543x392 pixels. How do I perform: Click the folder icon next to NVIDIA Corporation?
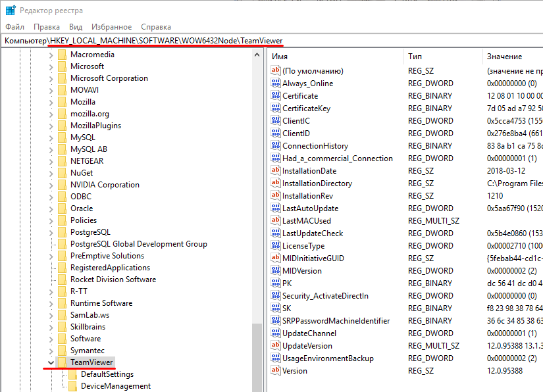(62, 185)
